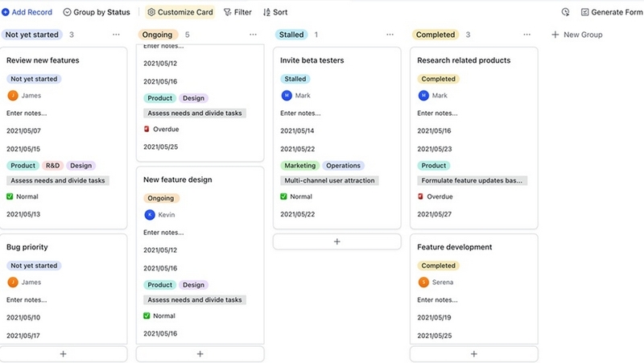Click date 2021/05/14 on Invite beta testers
Image resolution: width=644 pixels, height=363 pixels.
(297, 130)
